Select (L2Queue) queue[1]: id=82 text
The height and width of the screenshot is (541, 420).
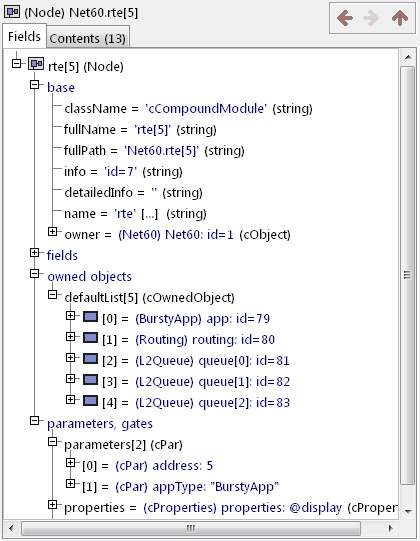coord(212,382)
